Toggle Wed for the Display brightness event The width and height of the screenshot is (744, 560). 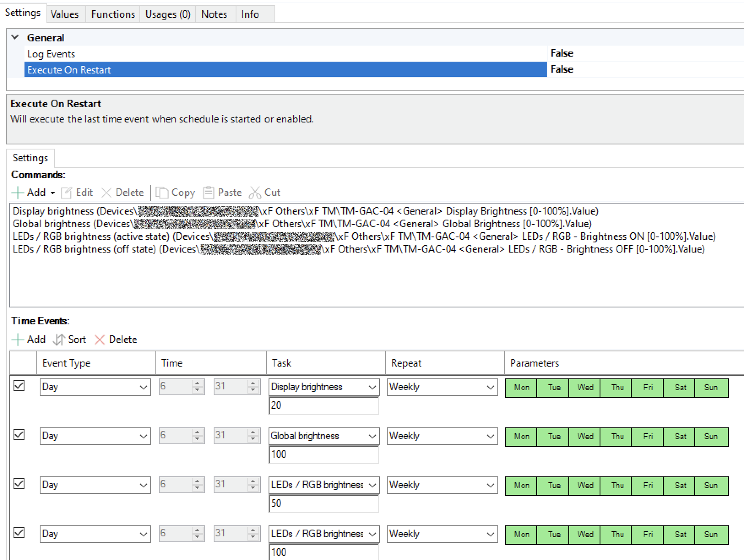click(585, 388)
